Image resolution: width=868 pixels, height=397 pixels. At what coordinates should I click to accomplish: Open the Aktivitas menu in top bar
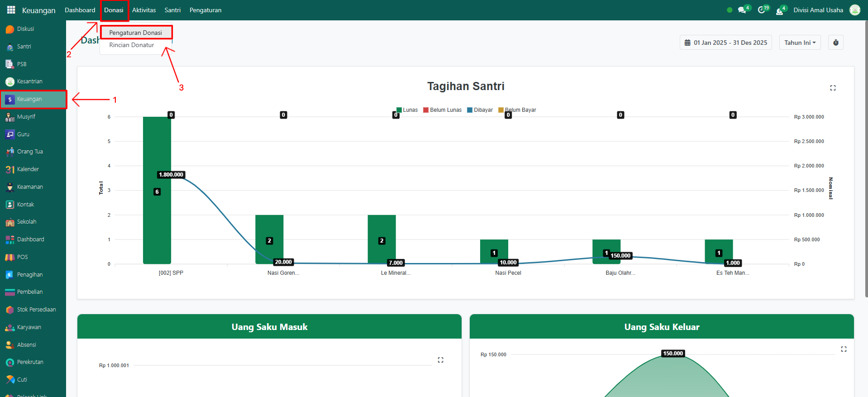pyautogui.click(x=144, y=10)
